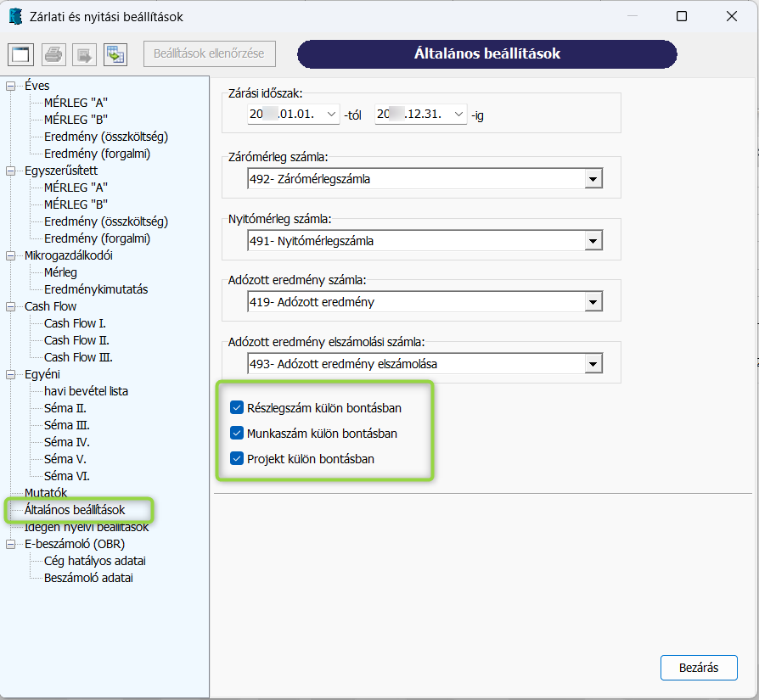759x700 pixels.
Task: Select MÉRLEG "B" under Éves
Action: pyautogui.click(x=76, y=120)
